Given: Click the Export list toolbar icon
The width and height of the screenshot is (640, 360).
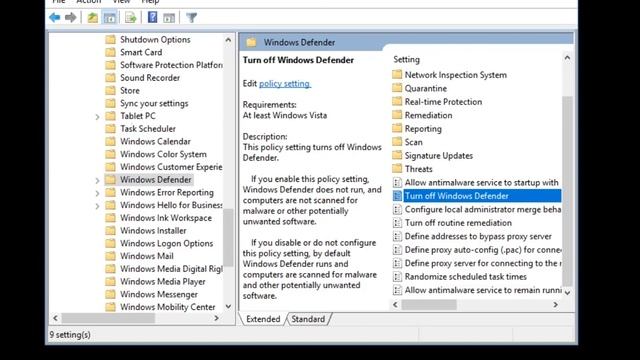Looking at the screenshot, I should [131, 18].
